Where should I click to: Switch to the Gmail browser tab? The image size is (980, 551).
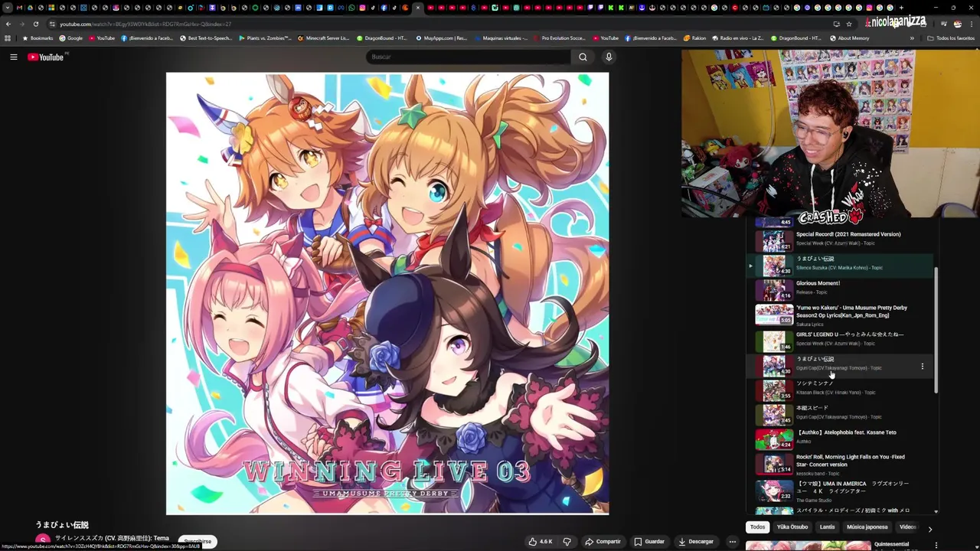point(20,8)
